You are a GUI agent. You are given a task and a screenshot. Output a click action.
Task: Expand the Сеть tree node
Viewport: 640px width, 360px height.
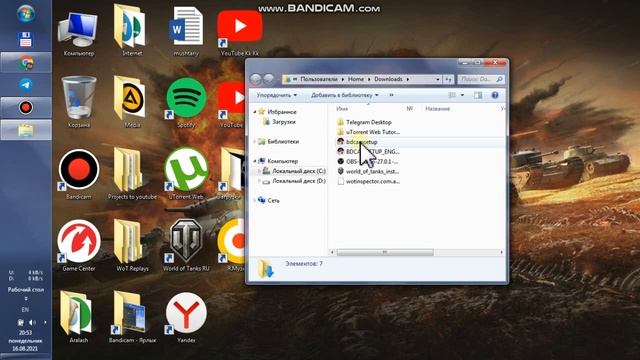pos(255,200)
